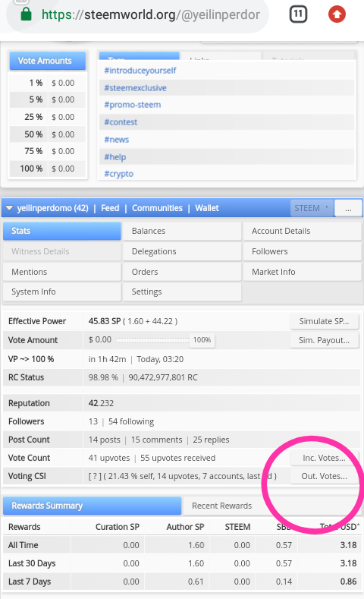
Task: Click the All Time rewards row label
Action: click(24, 545)
